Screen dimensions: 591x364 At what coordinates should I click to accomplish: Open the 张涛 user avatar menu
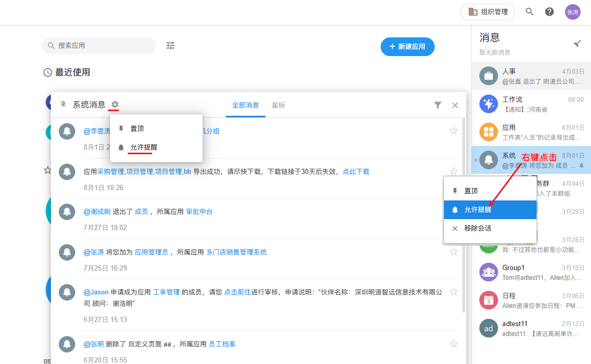tap(572, 12)
